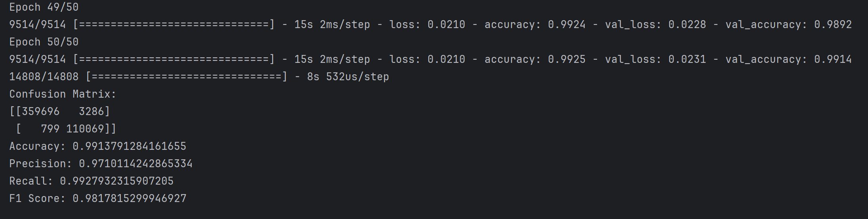Click the confusion matrix value 3286

91,111
